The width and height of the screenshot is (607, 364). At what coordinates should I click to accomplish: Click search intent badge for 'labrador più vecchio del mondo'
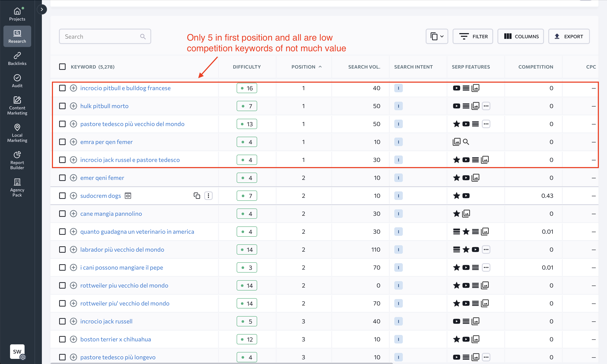398,250
